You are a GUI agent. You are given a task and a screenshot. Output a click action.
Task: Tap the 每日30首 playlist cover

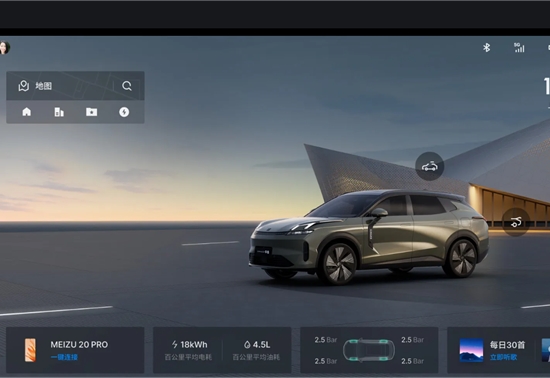471,350
